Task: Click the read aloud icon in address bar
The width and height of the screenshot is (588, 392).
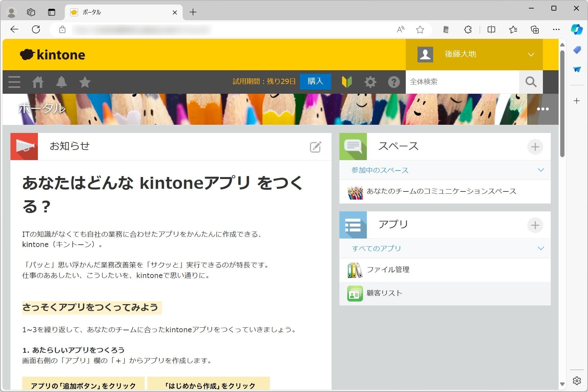Action: tap(400, 30)
